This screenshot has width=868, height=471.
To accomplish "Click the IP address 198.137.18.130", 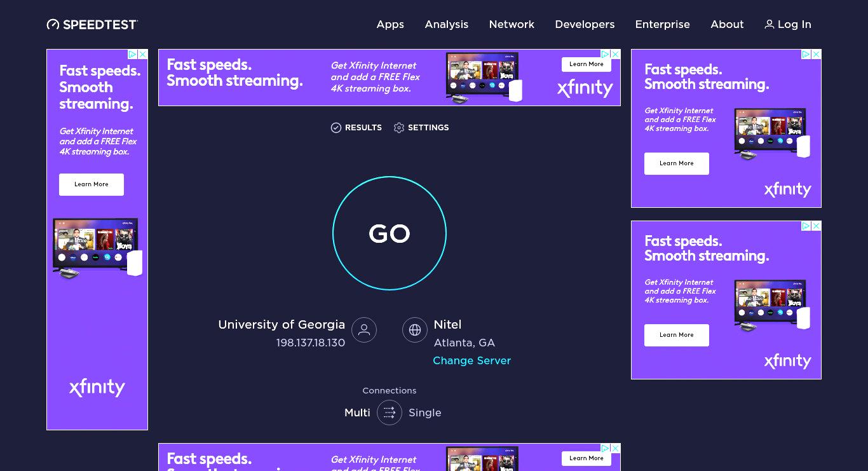I will 310,343.
